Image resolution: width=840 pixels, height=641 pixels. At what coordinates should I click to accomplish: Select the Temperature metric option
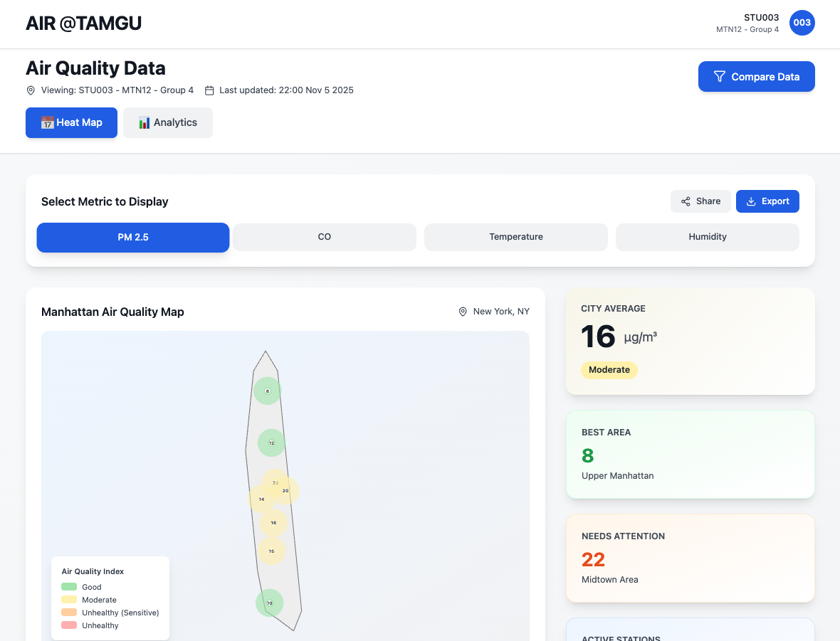515,237
